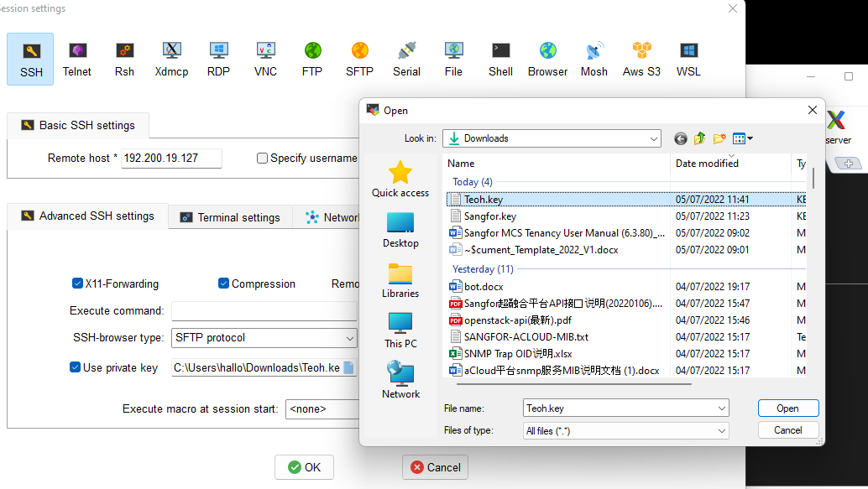Select the Sangfor.key file in the list
Viewport: 868px width, 489px height.
[x=489, y=216]
